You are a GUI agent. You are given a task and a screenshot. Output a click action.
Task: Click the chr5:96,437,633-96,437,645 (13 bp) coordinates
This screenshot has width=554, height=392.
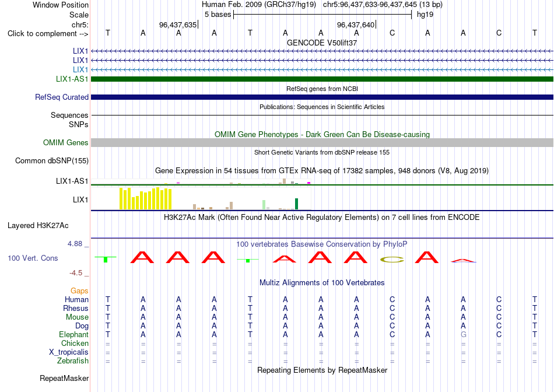pos(383,5)
